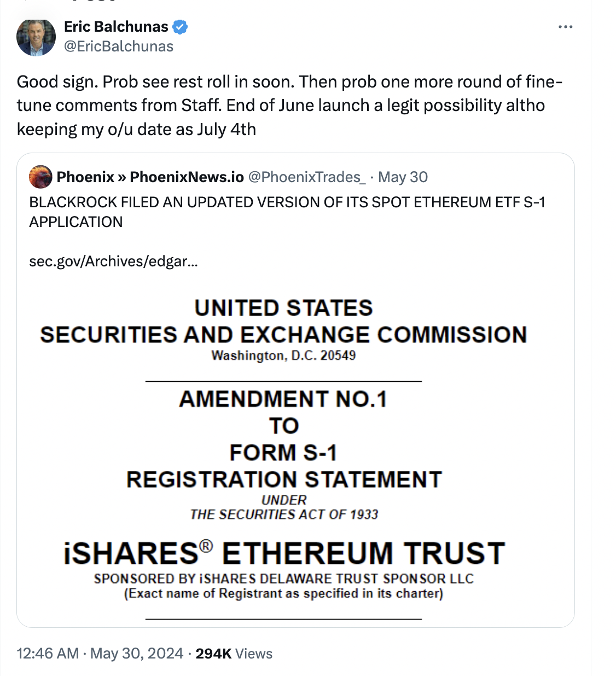
Task: Click the 294K Views count
Action: (234, 654)
